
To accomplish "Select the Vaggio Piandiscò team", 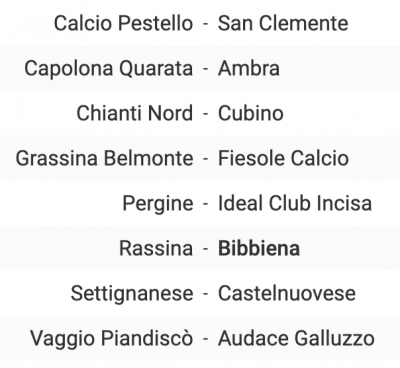I will pyautogui.click(x=112, y=339).
